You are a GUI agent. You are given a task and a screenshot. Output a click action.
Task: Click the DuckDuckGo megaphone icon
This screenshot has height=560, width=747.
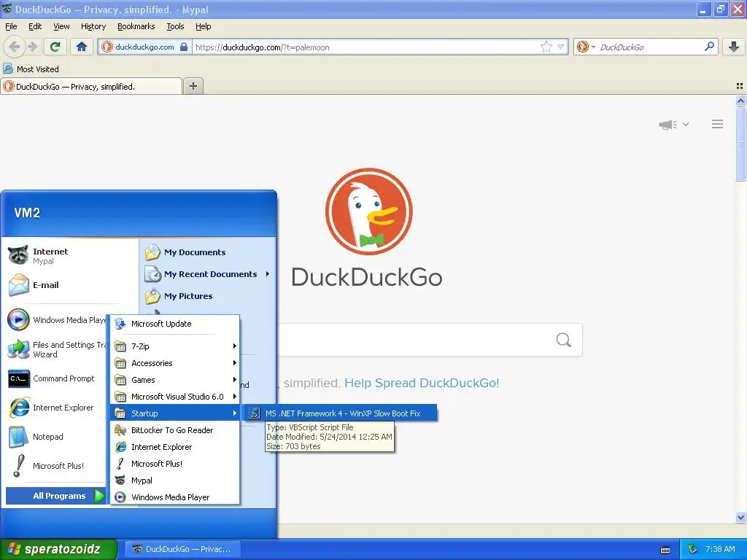coord(668,125)
